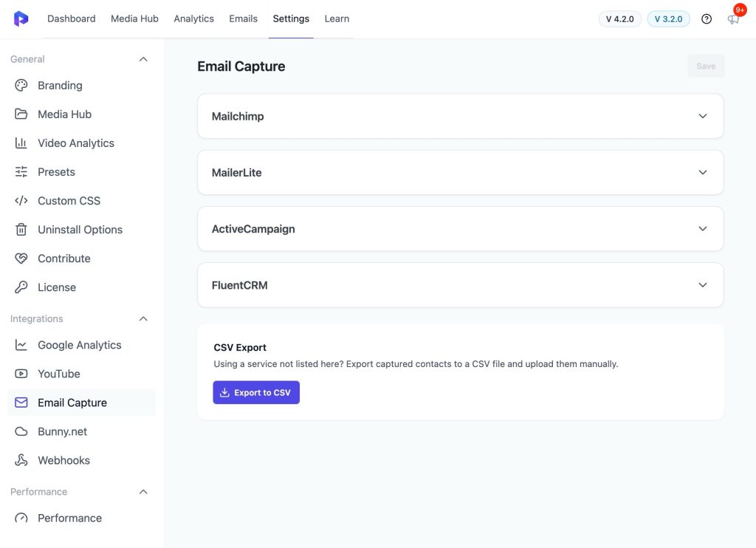The width and height of the screenshot is (756, 548).
Task: Open YouTube integration label
Action: 59,374
